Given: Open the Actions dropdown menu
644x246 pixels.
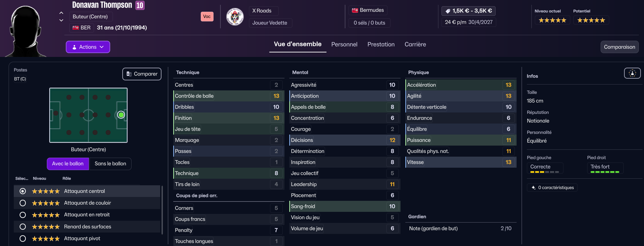Looking at the screenshot, I should pos(88,47).
